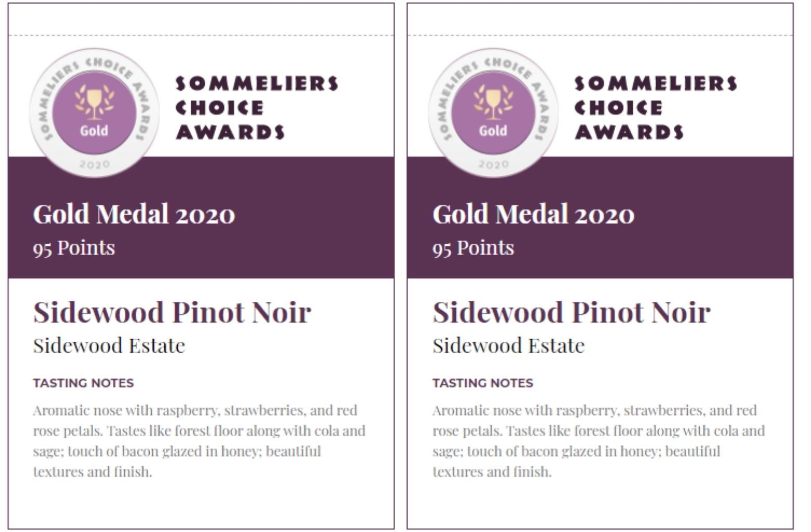
Task: Click the wine glass emblem in the right medal
Action: (493, 102)
